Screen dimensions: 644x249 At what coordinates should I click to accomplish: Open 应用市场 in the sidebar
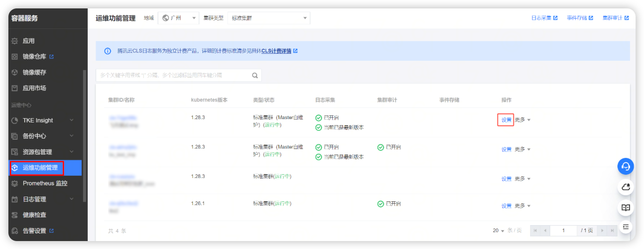[34, 88]
